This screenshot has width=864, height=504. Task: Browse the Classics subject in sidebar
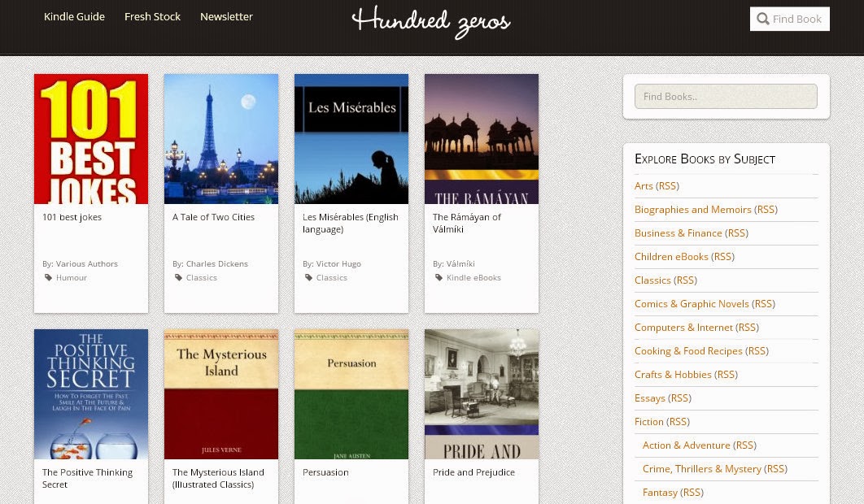coord(652,280)
